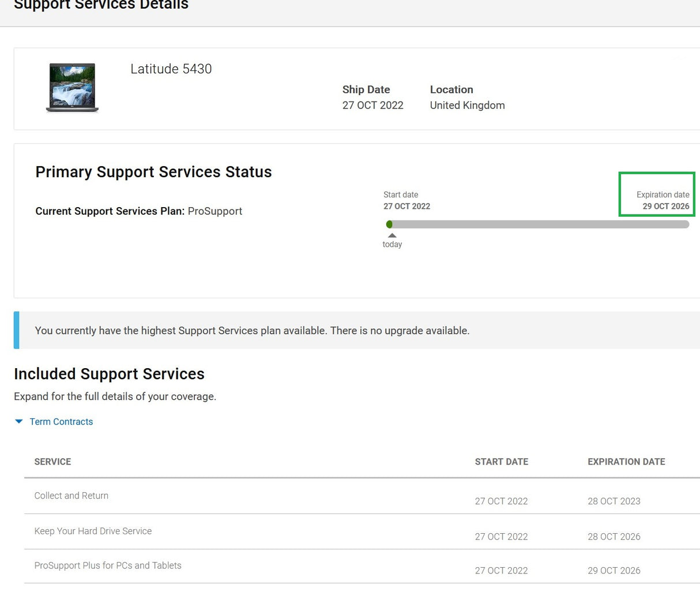Collapse the Term Contracts arrow

pos(19,422)
